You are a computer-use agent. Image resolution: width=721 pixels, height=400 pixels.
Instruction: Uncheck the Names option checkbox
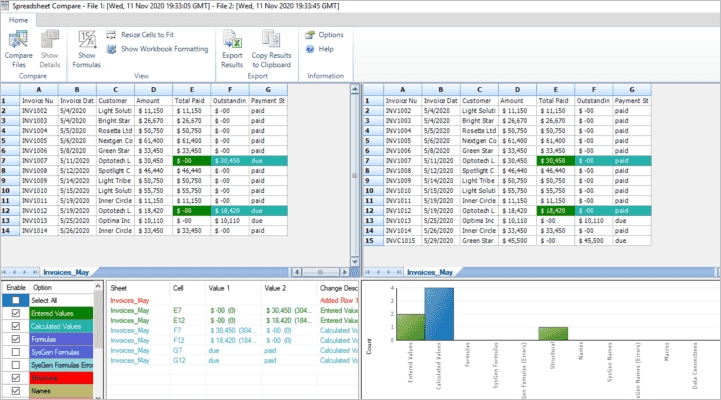(x=16, y=391)
